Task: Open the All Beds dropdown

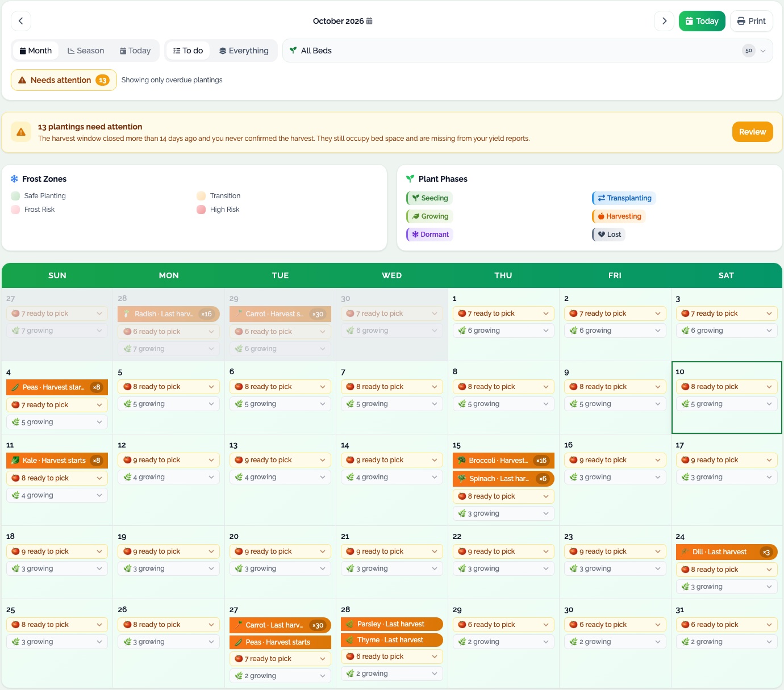Action: (528, 51)
